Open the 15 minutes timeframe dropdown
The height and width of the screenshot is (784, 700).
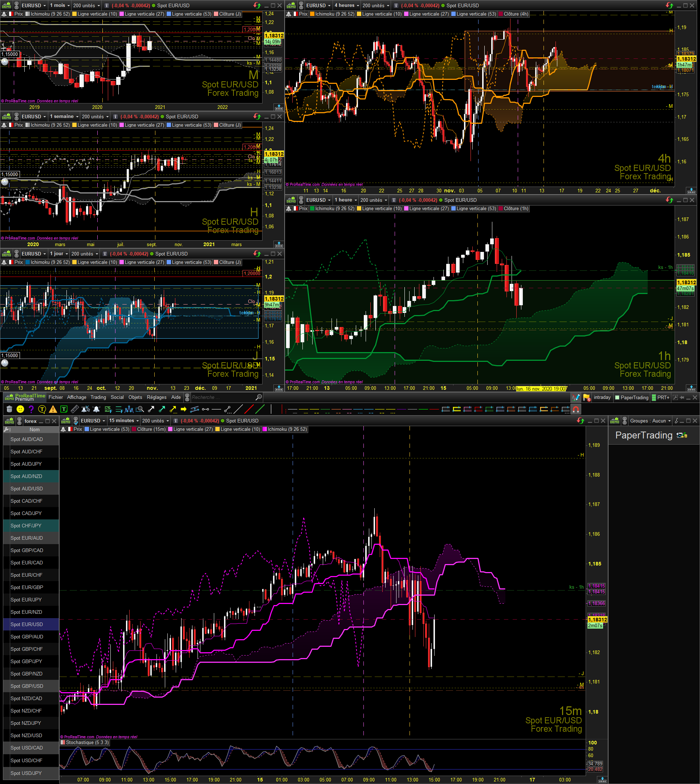click(123, 421)
